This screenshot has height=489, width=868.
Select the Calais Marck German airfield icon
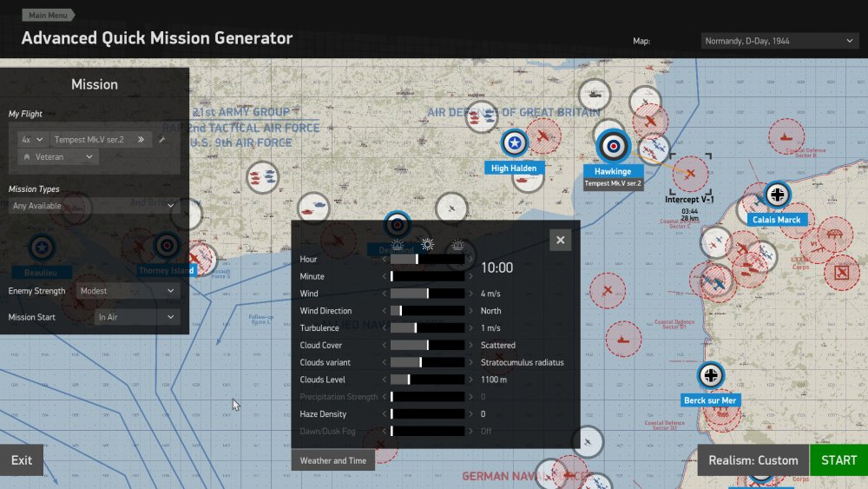pyautogui.click(x=777, y=195)
